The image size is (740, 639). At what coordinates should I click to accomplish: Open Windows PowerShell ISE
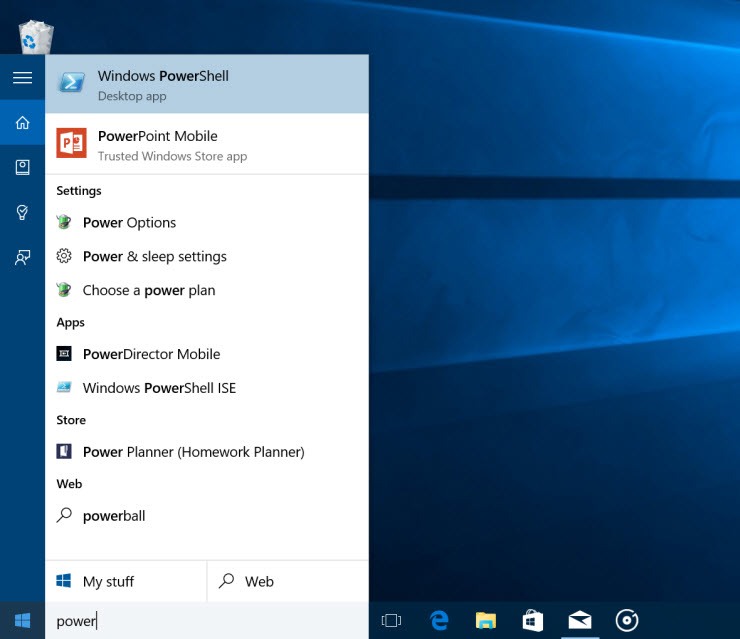pyautogui.click(x=159, y=388)
